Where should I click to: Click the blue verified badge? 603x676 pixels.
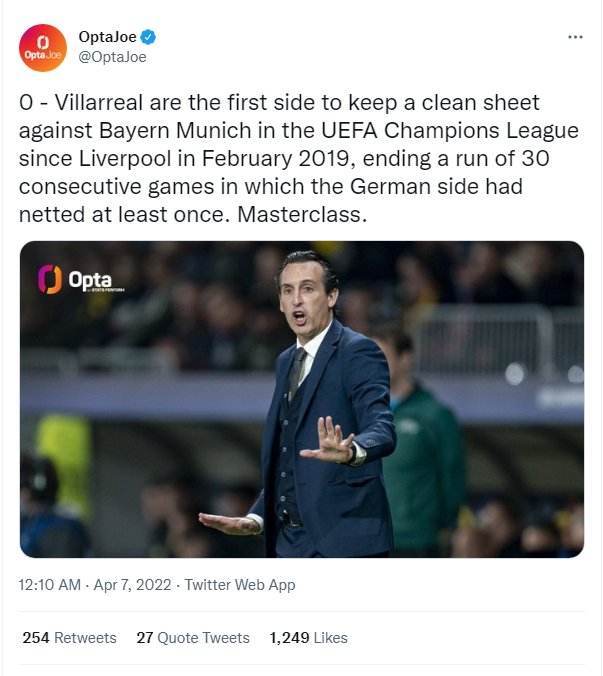tap(148, 38)
